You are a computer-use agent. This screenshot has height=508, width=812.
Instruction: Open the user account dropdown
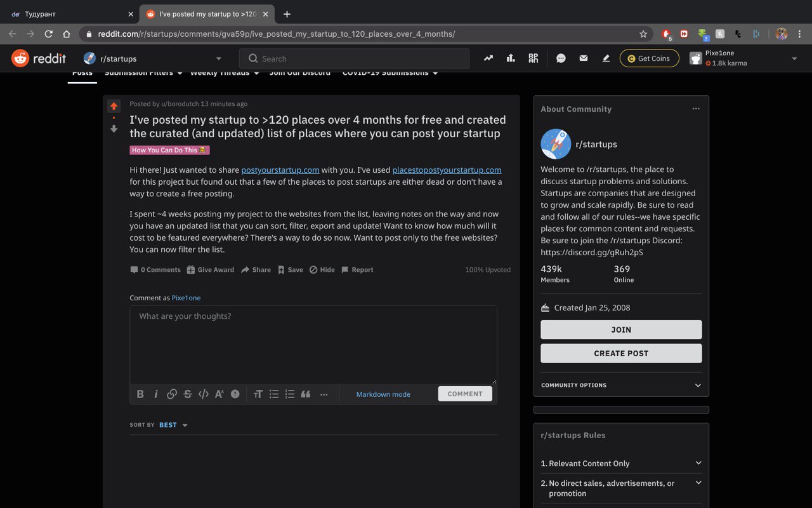click(743, 58)
